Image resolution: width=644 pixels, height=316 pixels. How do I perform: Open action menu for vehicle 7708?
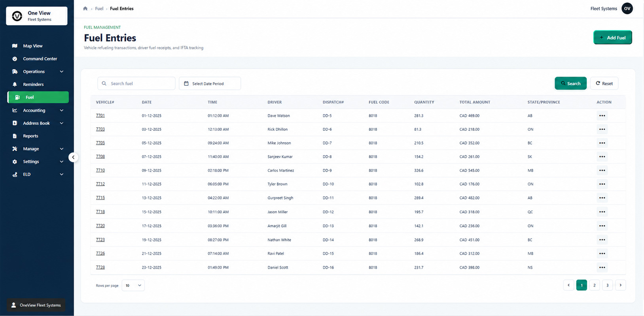pos(602,157)
